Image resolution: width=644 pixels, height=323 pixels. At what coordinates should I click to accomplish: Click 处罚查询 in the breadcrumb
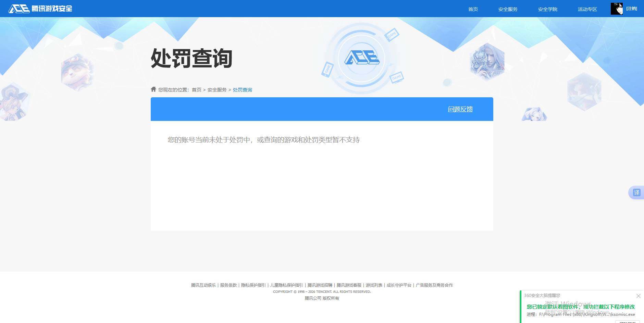[243, 90]
